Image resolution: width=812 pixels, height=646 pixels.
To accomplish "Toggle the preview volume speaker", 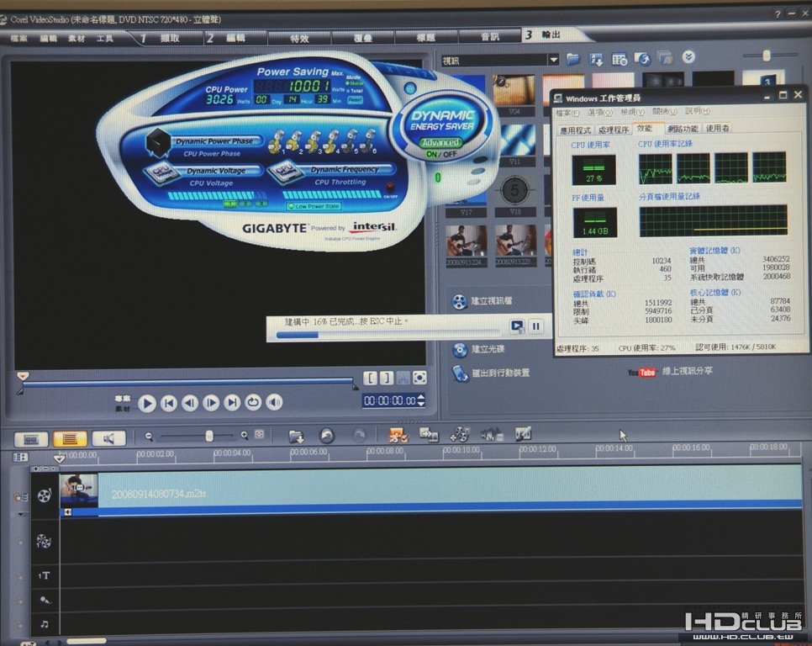I will pos(274,402).
